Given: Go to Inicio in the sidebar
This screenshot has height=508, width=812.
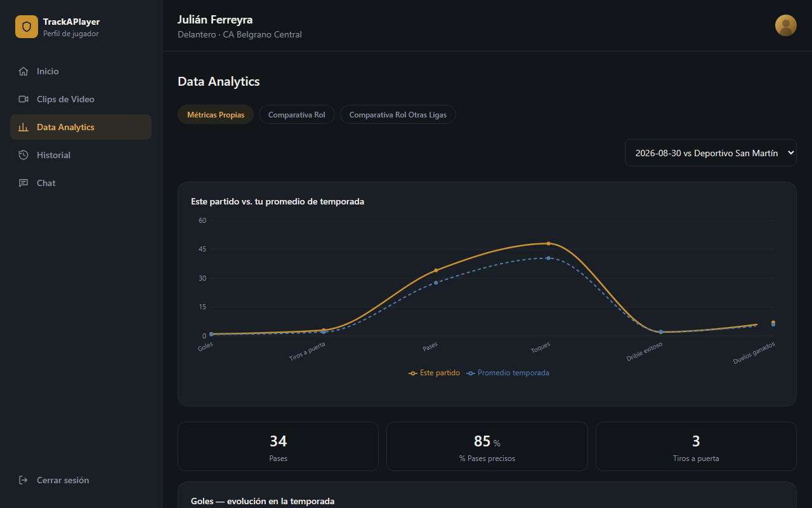Looking at the screenshot, I should [x=81, y=71].
